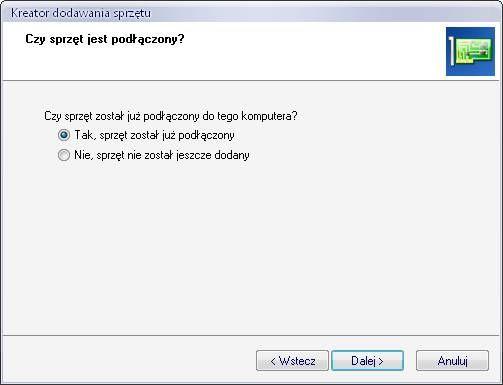Screen dimensions: 503x385
Task: Select the 'Nie, sprzęt nie został jeszcze dodany' radio button
Action: tap(64, 155)
